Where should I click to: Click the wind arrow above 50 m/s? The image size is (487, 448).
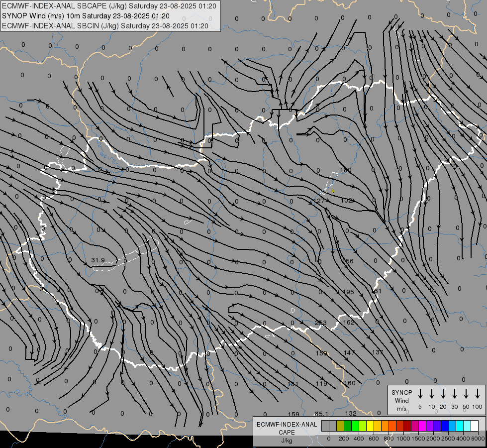pyautogui.click(x=466, y=393)
